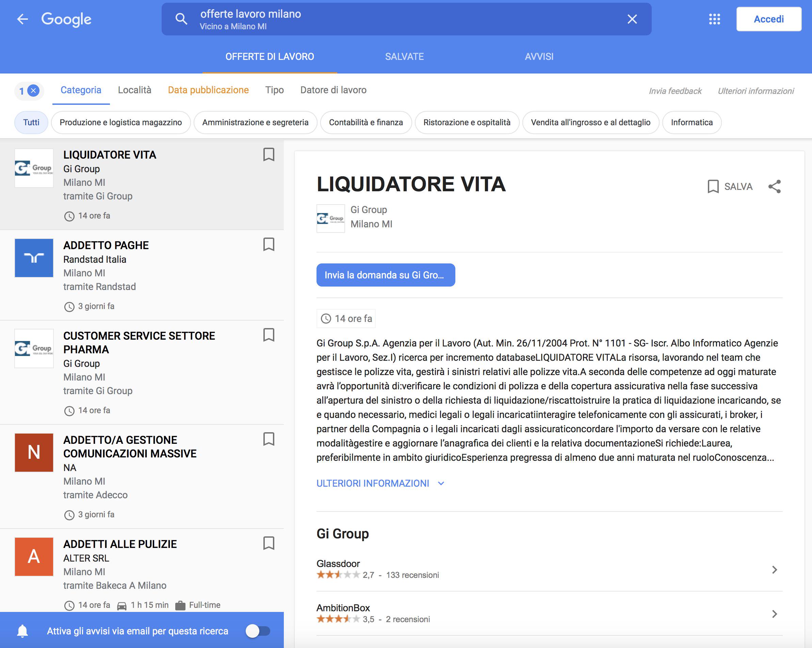This screenshot has height=648, width=812.
Task: Select the Tutti category chip
Action: coord(31,123)
